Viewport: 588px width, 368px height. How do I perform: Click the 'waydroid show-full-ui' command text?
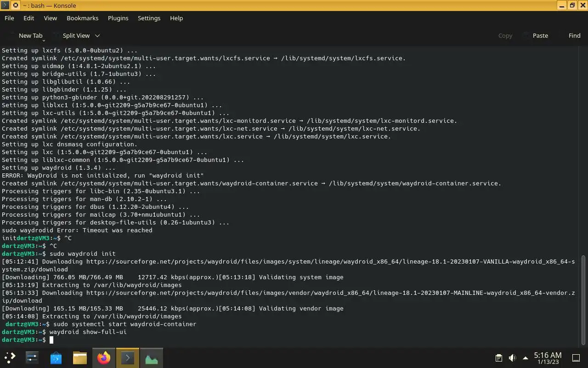[x=88, y=332]
